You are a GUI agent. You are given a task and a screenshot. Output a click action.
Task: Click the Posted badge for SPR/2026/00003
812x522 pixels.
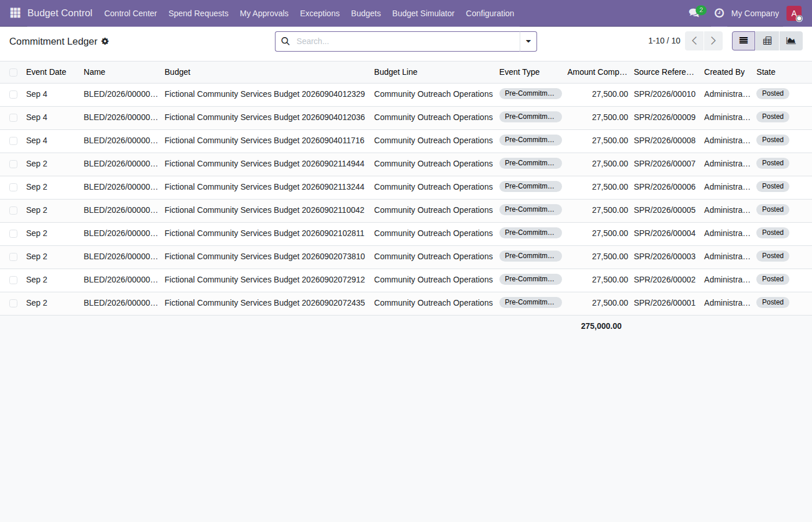[x=773, y=256]
